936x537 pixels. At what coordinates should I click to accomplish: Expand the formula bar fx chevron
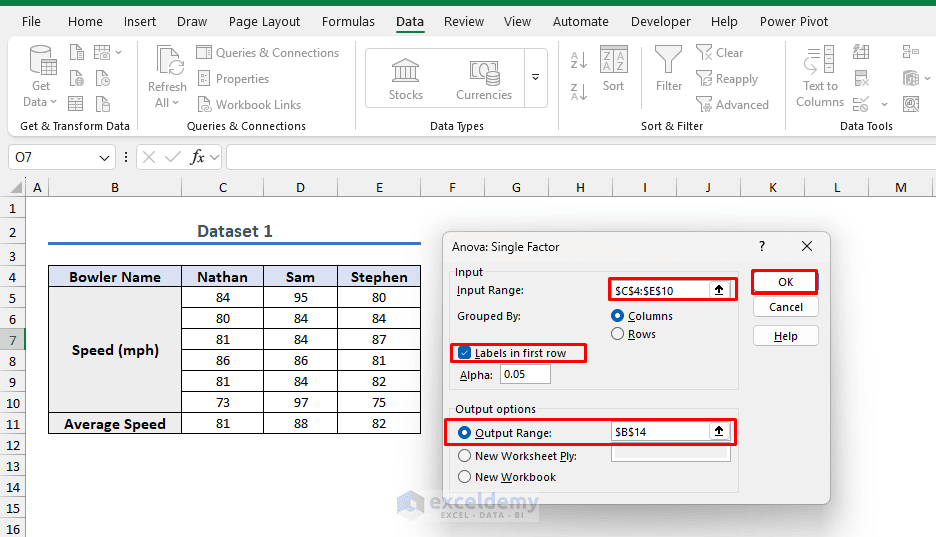pos(214,158)
